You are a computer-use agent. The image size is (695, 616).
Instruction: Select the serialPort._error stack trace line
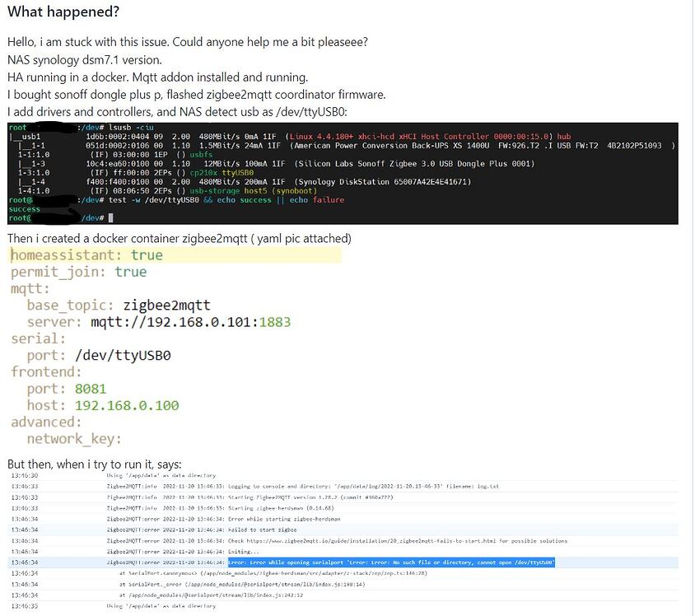click(239, 584)
